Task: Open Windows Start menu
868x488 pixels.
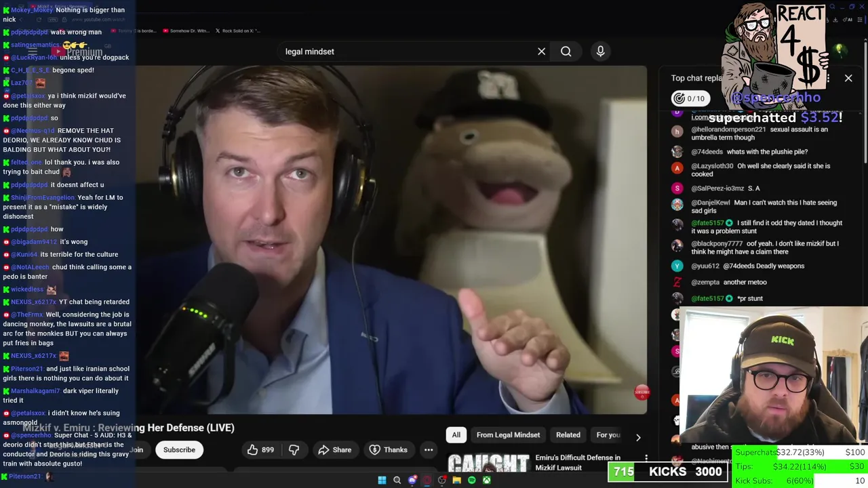Action: click(x=382, y=481)
